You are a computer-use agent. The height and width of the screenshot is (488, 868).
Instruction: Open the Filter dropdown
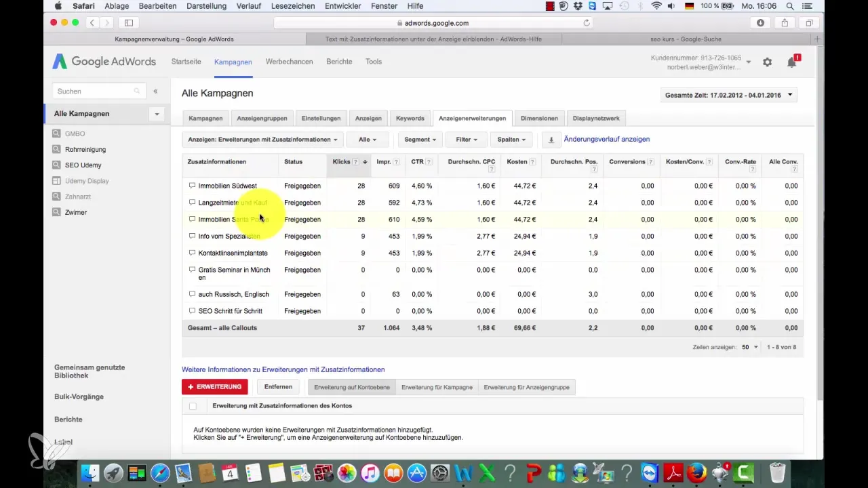pos(467,140)
